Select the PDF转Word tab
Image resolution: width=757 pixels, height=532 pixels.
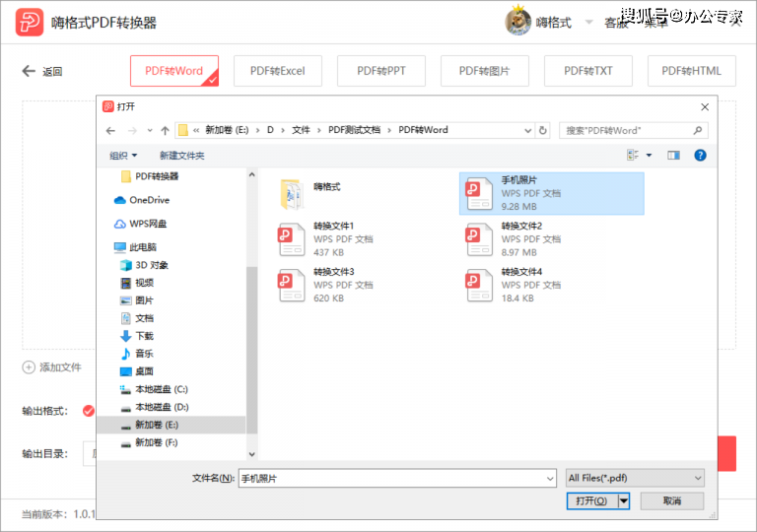174,71
